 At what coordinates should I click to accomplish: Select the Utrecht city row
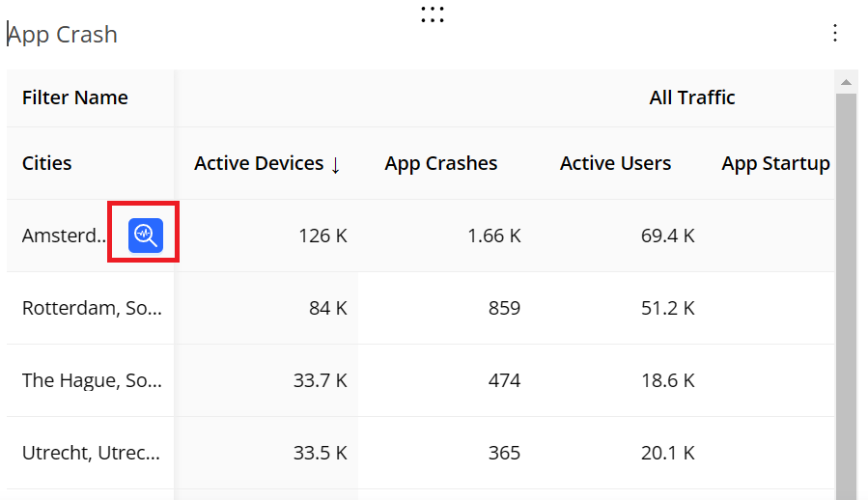pyautogui.click(x=92, y=453)
